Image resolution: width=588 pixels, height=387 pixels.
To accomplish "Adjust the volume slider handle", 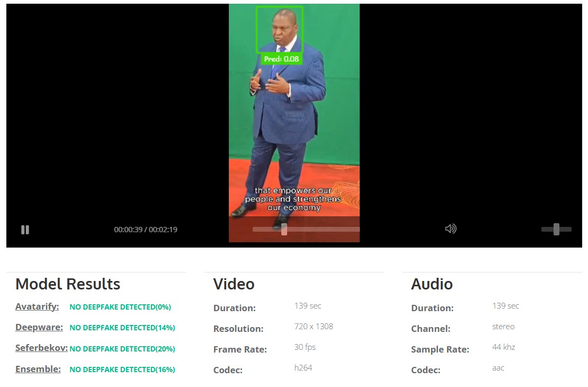I will pyautogui.click(x=557, y=229).
